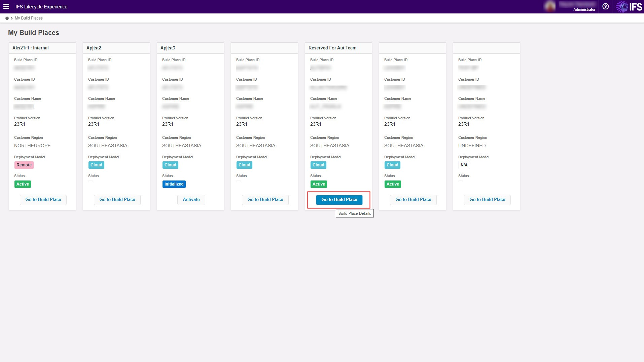Click the Remote deployment badge
Viewport: 644px width, 362px height.
(24, 165)
